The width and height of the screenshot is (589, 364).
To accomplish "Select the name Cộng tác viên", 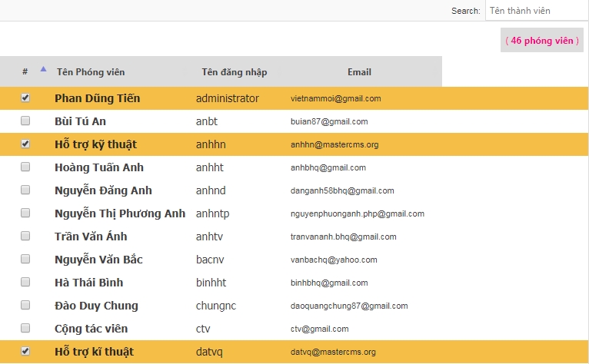I will [92, 329].
